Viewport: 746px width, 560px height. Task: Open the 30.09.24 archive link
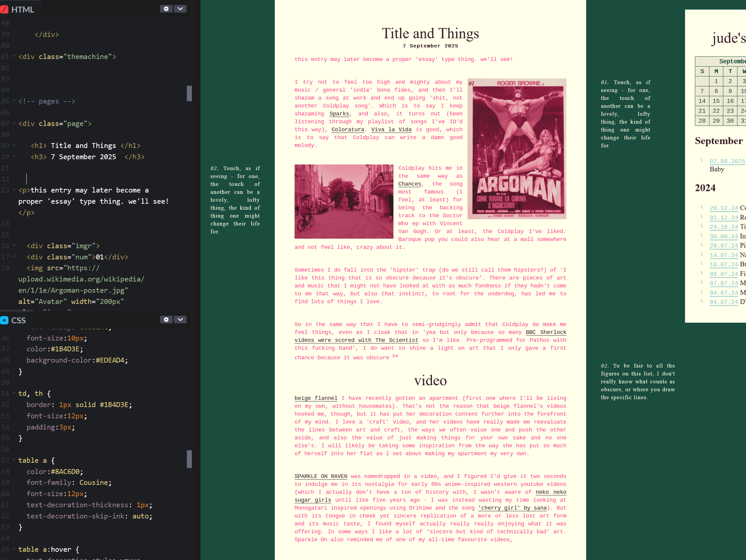(724, 236)
